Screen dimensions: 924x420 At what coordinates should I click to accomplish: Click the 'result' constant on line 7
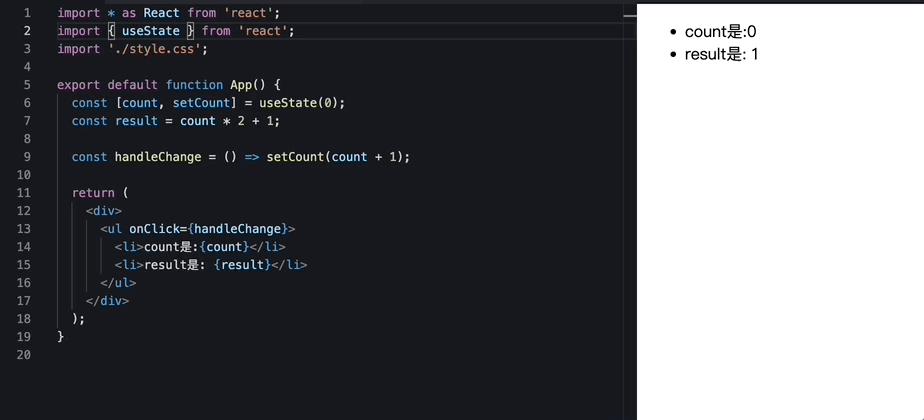point(137,121)
